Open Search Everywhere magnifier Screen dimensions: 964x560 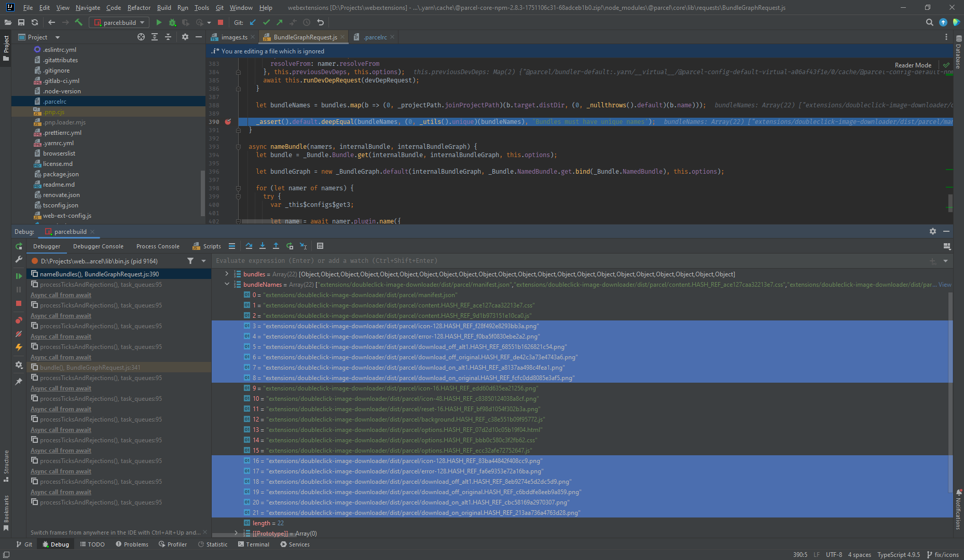[929, 22]
